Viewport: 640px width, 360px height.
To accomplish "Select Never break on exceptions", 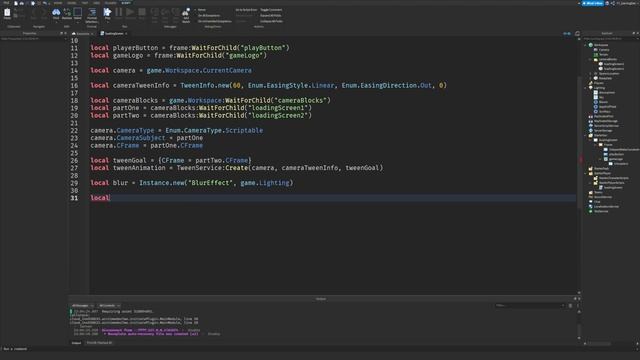I will [x=202, y=10].
